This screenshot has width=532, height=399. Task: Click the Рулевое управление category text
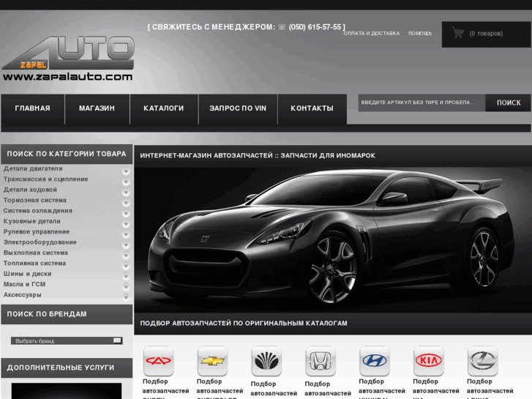37,232
